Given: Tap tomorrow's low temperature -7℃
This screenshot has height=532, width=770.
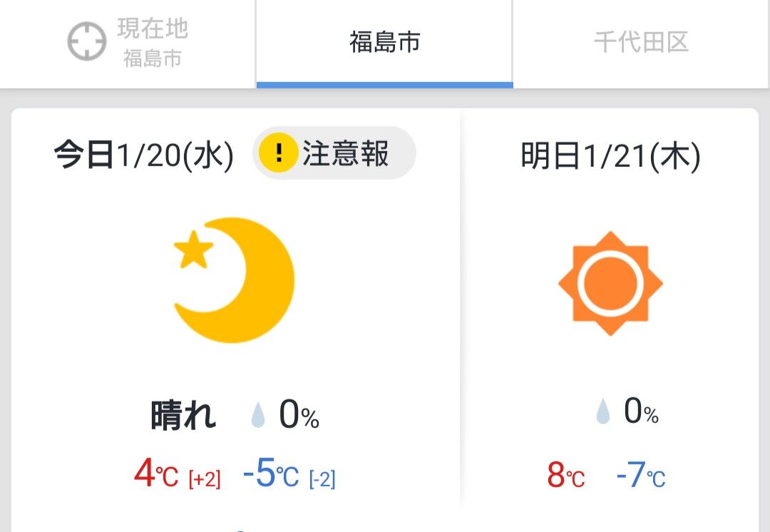Looking at the screenshot, I should 640,475.
